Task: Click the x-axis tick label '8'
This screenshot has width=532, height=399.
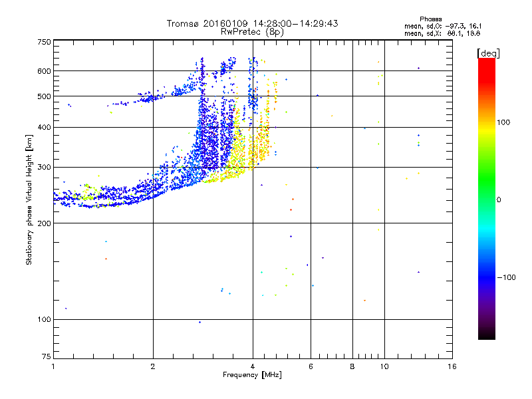Action: (352, 366)
